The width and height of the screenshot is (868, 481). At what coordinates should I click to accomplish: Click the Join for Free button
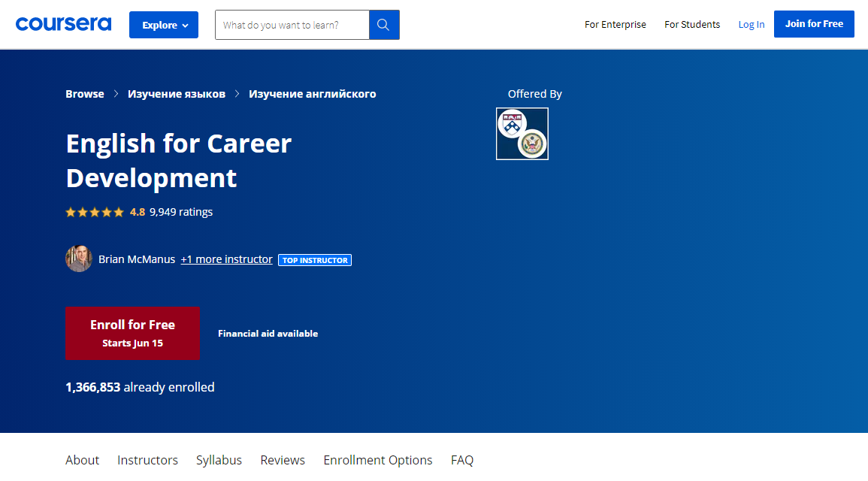tap(814, 23)
